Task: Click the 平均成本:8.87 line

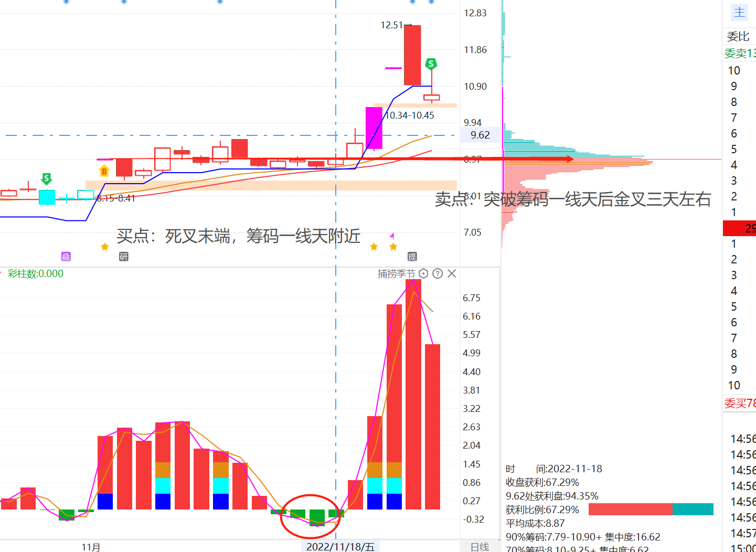Action: tap(535, 523)
